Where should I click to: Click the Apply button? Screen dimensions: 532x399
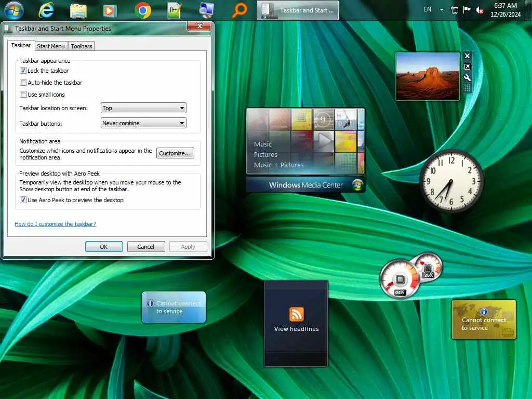188,247
